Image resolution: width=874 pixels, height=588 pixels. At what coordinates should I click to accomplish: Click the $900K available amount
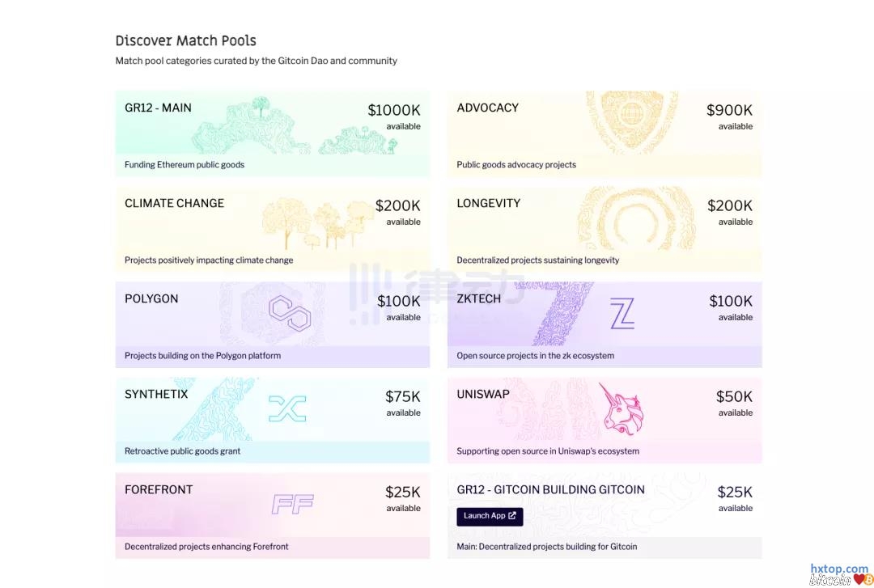(x=729, y=111)
